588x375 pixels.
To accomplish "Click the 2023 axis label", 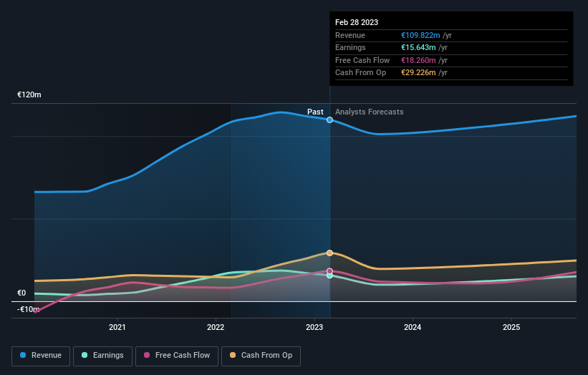I will click(314, 328).
